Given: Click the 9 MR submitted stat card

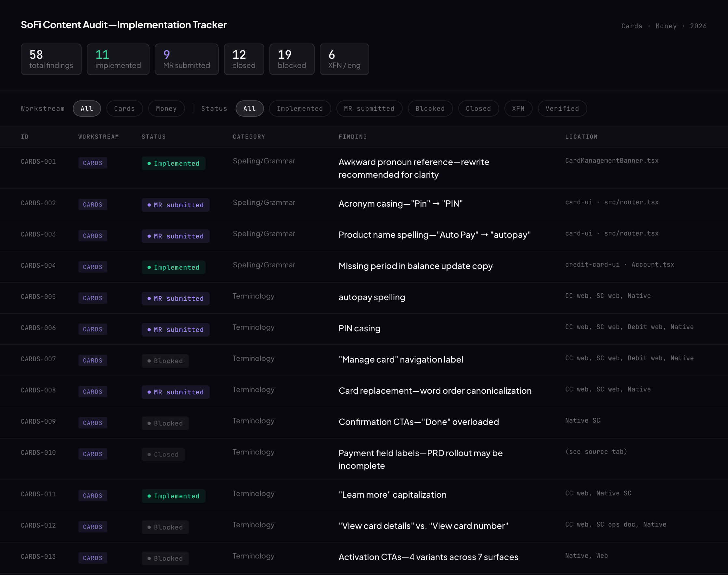Looking at the screenshot, I should [187, 59].
